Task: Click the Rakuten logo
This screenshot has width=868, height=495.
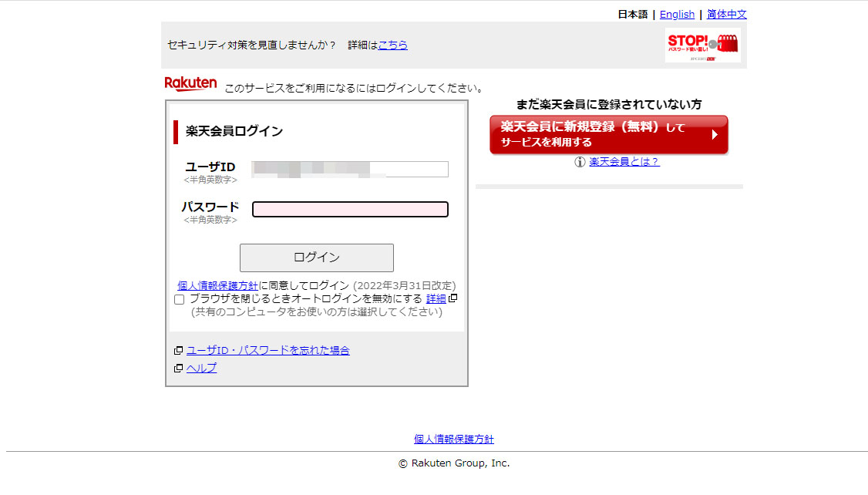Action: [x=190, y=84]
